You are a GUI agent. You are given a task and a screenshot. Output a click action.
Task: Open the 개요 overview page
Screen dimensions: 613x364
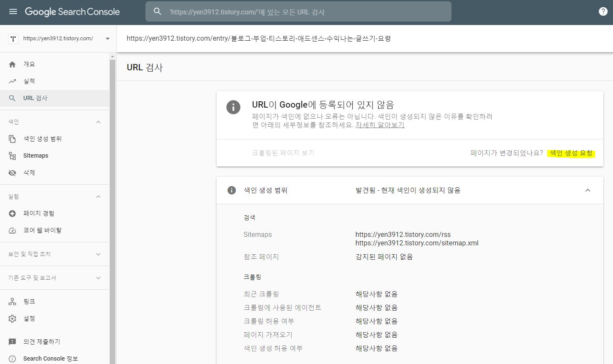pyautogui.click(x=54, y=64)
